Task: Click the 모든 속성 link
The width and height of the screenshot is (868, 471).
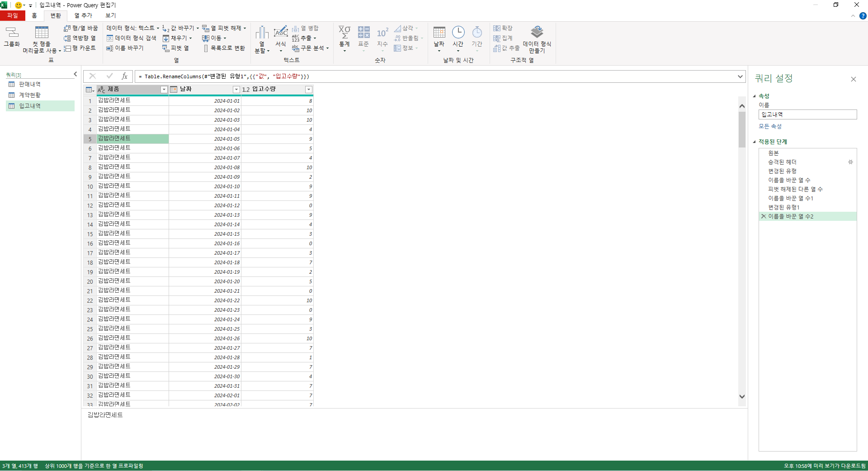Action: point(770,126)
